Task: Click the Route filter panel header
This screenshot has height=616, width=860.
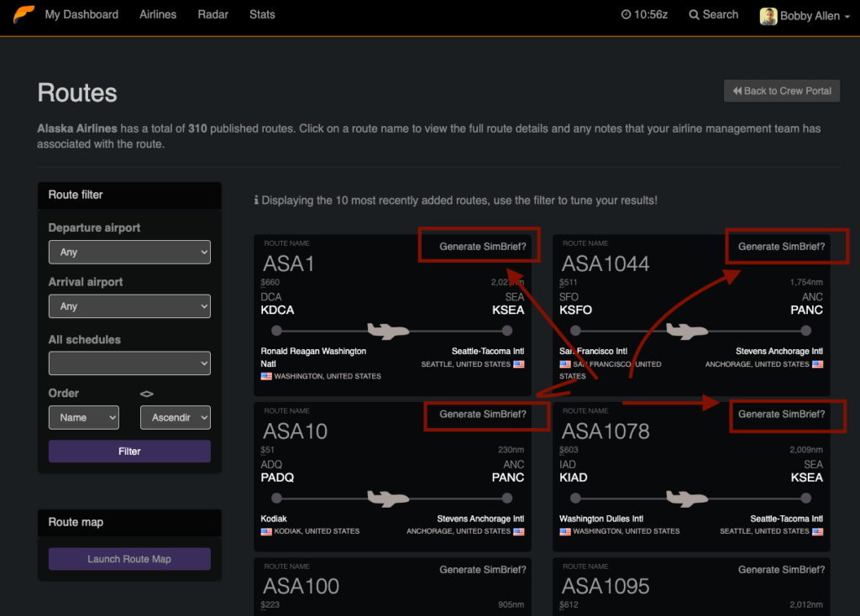Action: [x=129, y=195]
